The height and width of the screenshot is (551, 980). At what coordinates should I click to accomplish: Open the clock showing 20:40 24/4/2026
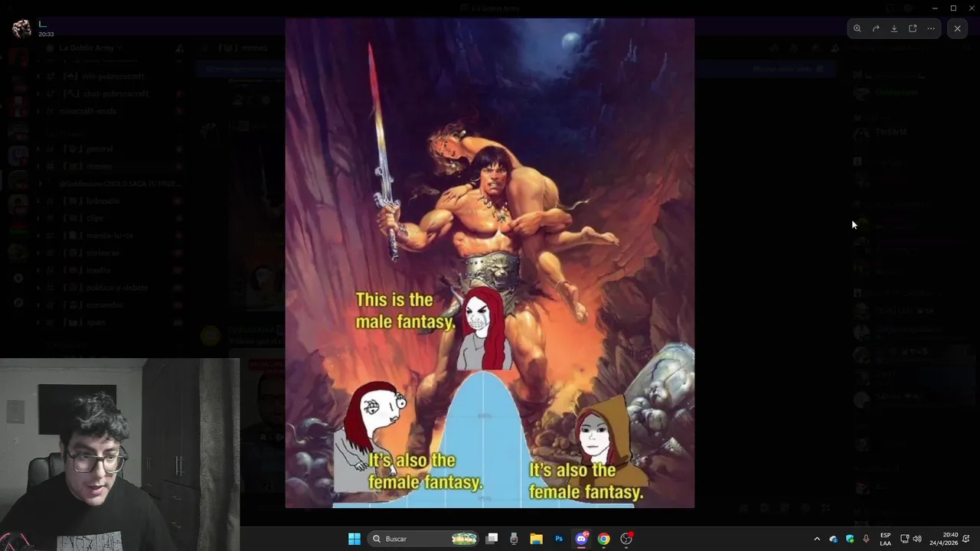944,539
